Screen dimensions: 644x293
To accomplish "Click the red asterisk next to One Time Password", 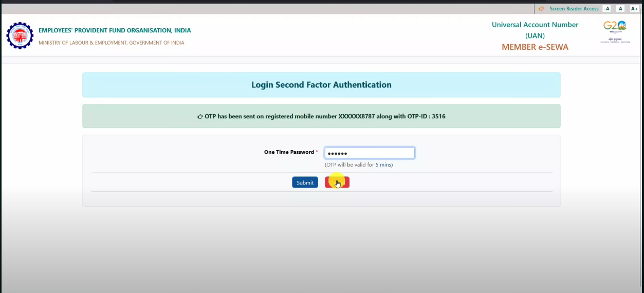I will tap(317, 152).
